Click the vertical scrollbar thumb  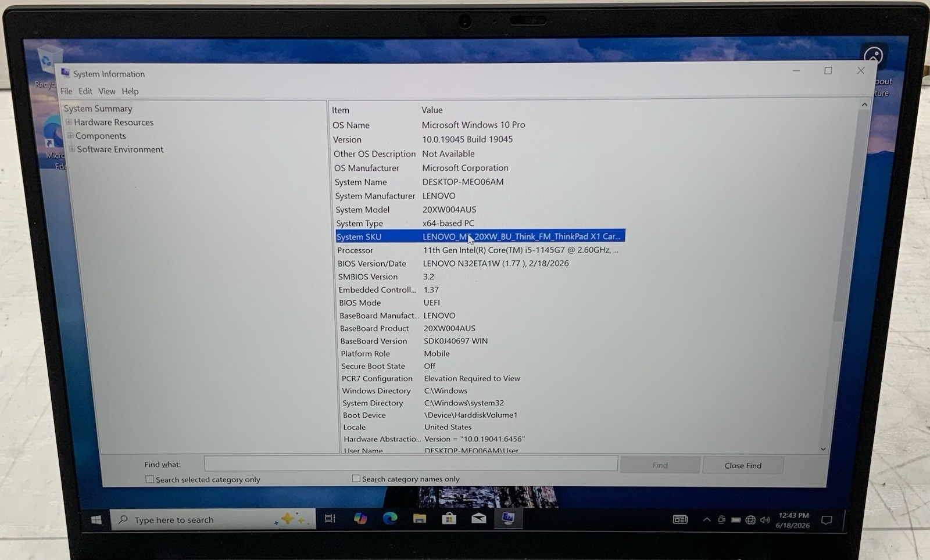[850, 215]
